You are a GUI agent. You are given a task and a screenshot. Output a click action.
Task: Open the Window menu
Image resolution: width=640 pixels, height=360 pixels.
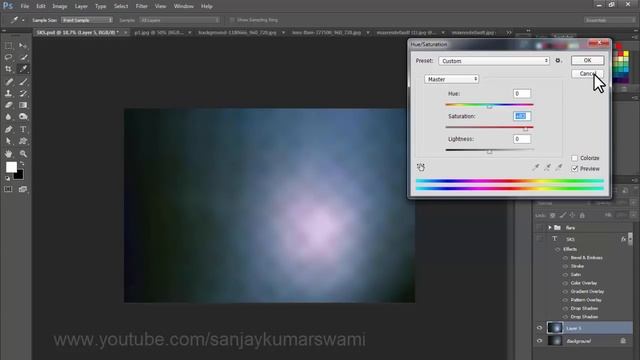click(184, 6)
